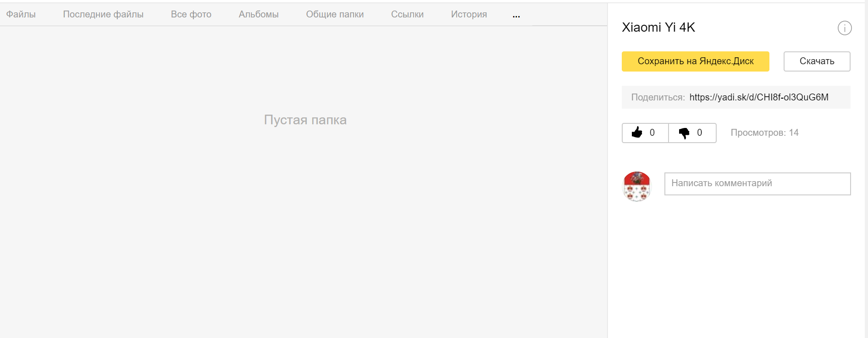Image resolution: width=868 pixels, height=338 pixels.
Task: Click the yadi.sk share link
Action: point(758,97)
